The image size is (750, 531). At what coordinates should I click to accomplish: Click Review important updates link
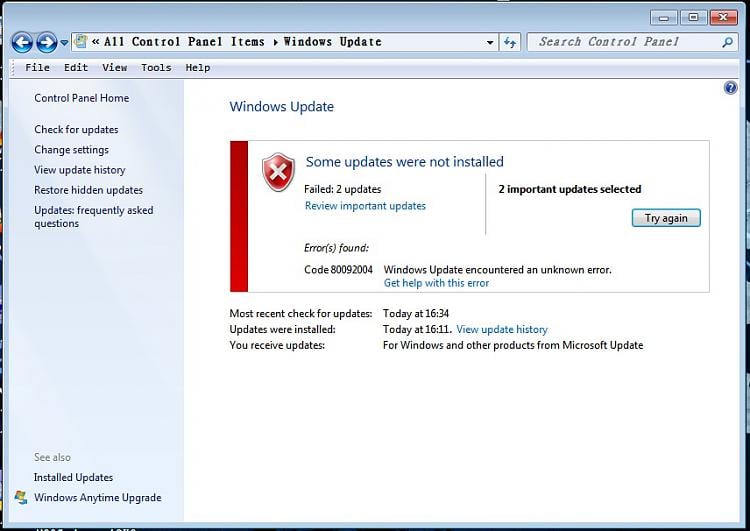(x=365, y=206)
